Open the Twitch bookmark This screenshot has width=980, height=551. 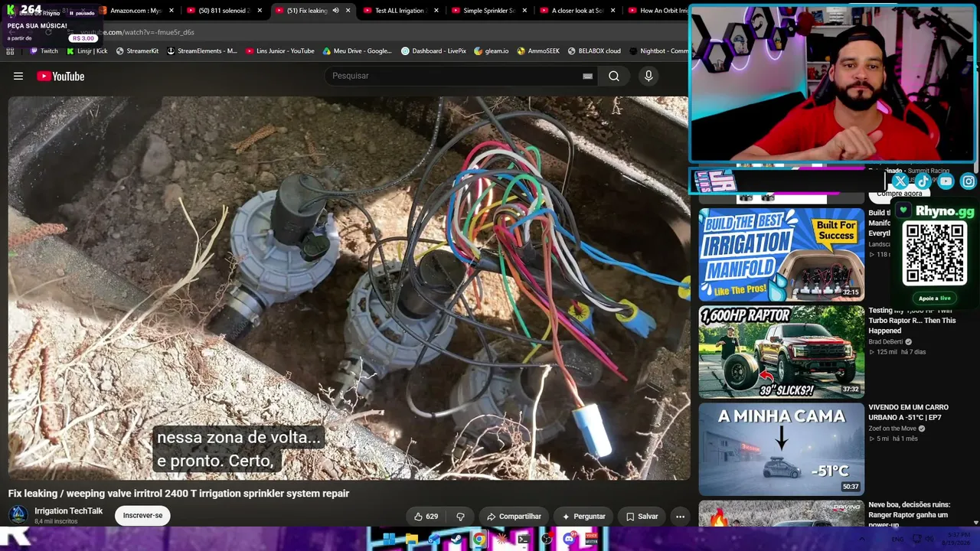44,51
